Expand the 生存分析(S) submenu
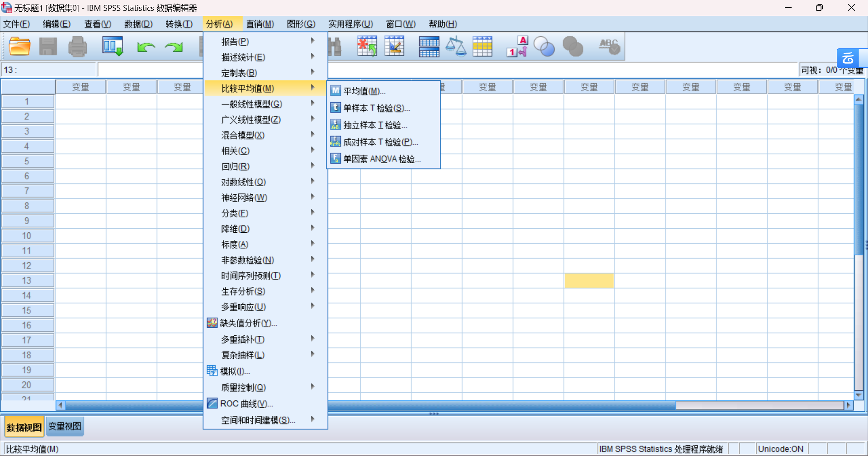The width and height of the screenshot is (868, 456). (x=266, y=291)
